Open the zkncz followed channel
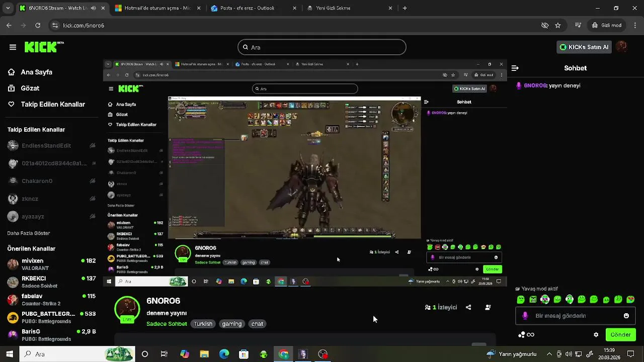This screenshot has width=644, height=362. pyautogui.click(x=52, y=199)
